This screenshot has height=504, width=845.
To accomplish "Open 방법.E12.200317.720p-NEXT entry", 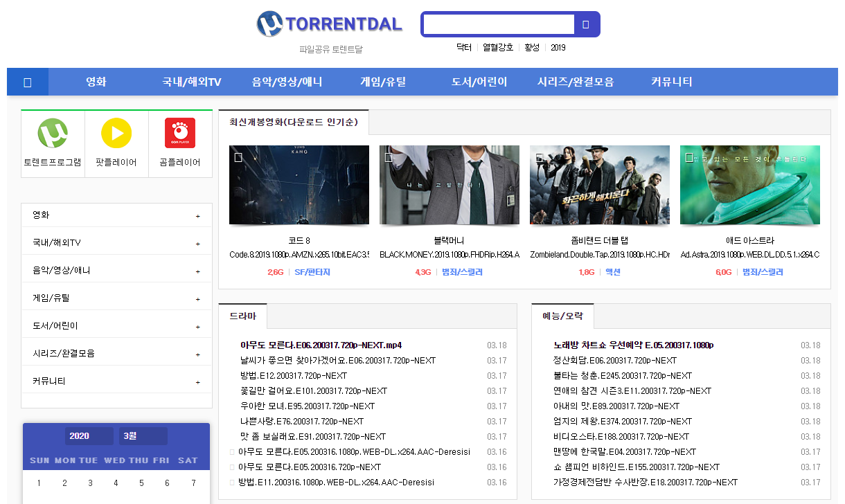I will pyautogui.click(x=294, y=375).
